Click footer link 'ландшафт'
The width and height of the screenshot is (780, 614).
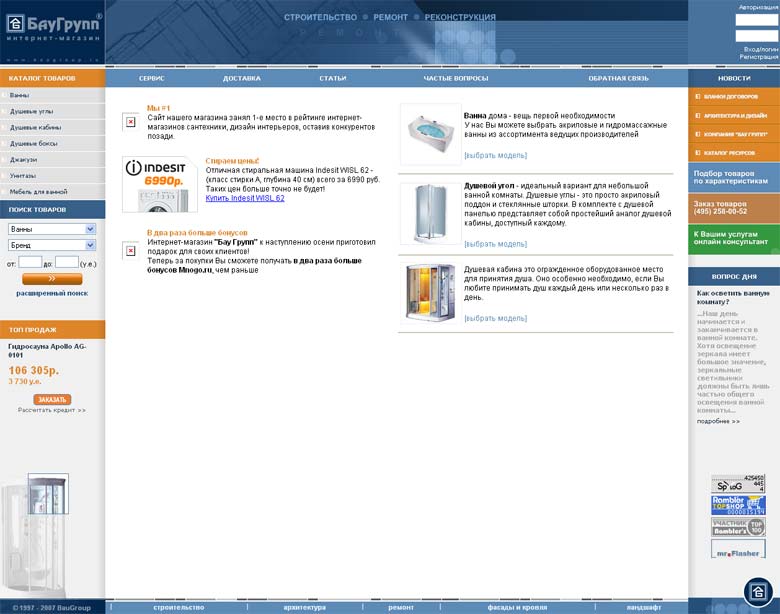[644, 608]
